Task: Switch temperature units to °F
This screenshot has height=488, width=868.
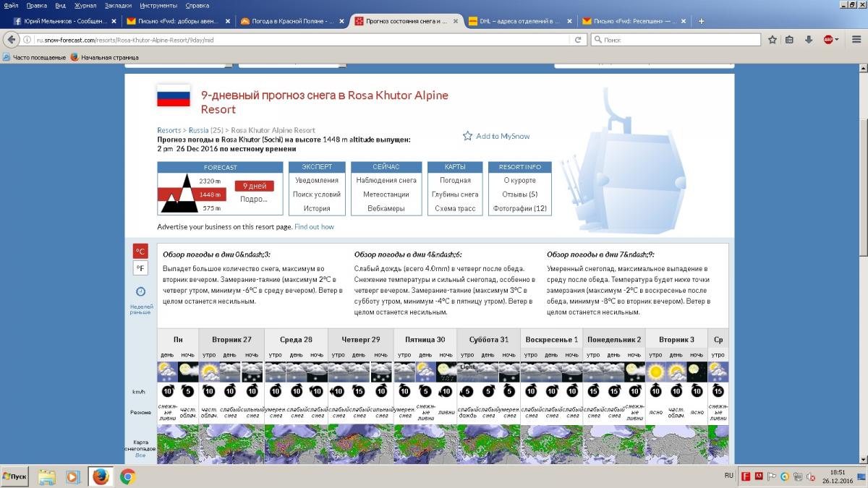Action: coord(140,268)
